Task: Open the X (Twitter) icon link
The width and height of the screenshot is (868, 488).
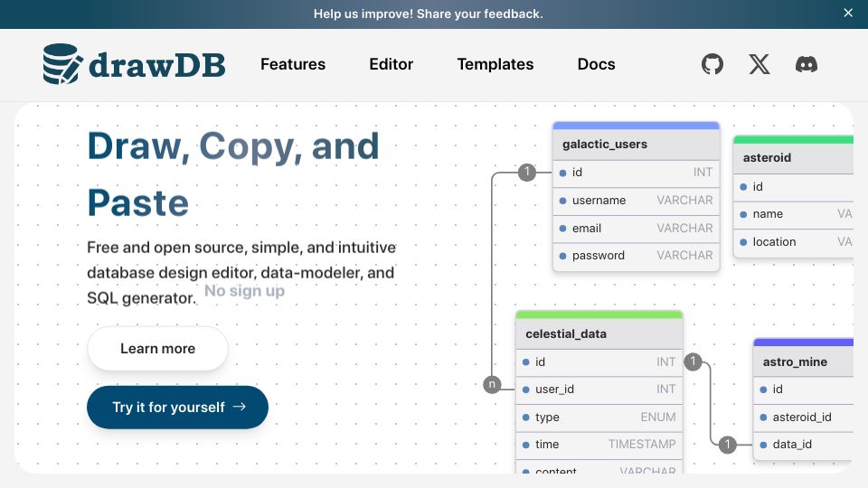Action: 759,64
